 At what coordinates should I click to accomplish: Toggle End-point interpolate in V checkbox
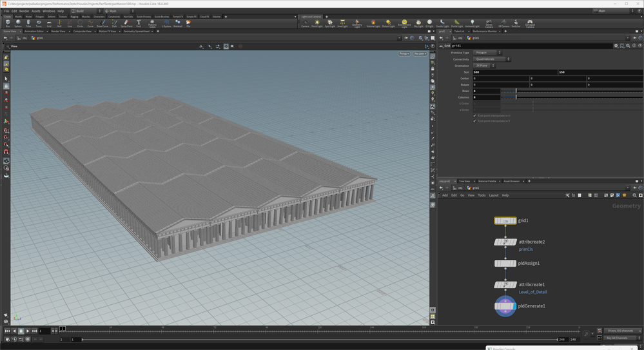pos(475,121)
